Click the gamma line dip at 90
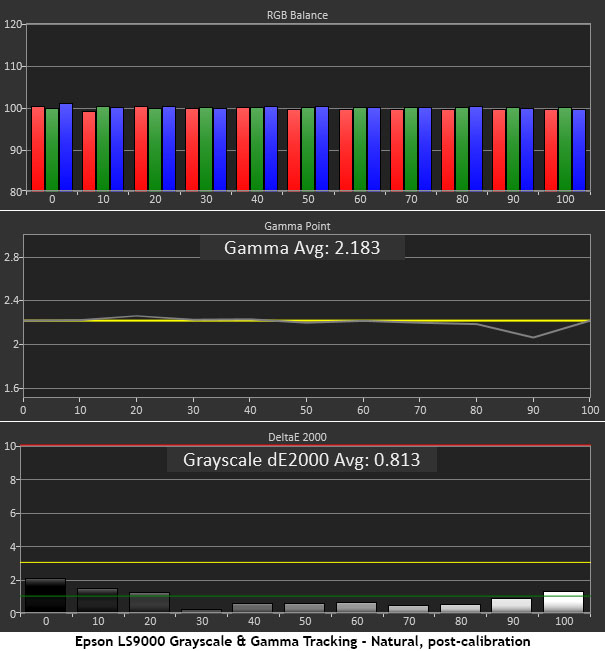The height and width of the screenshot is (651, 605). click(533, 337)
